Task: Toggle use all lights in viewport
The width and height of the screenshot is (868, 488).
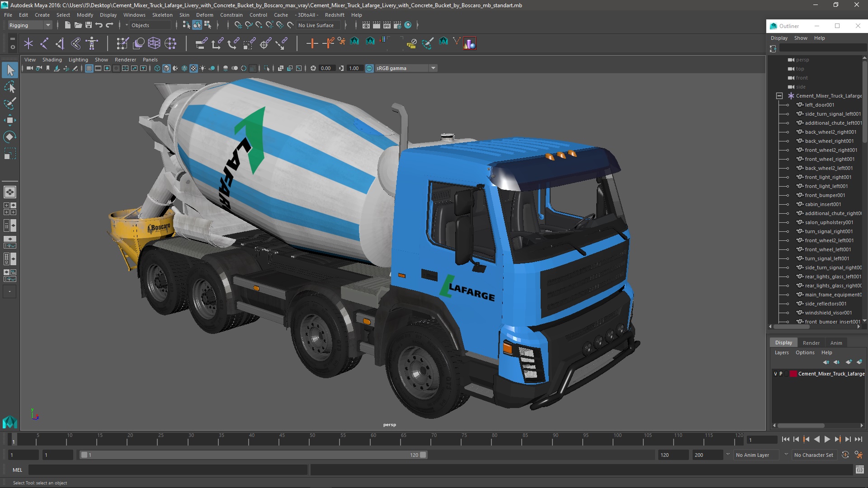Action: 203,68
